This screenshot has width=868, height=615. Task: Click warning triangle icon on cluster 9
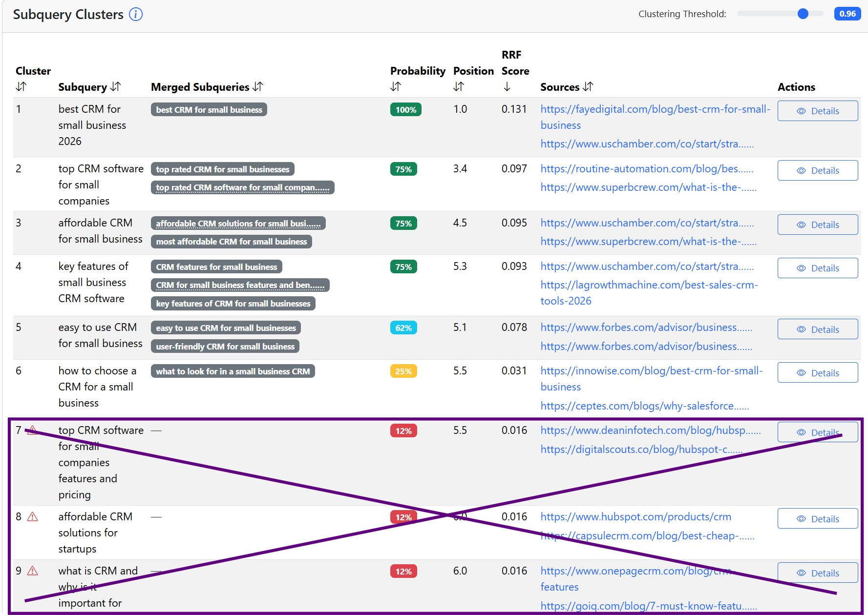(32, 571)
